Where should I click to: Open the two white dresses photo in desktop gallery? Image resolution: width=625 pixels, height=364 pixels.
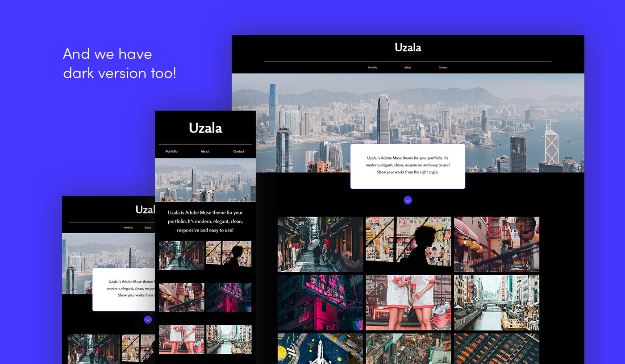(x=408, y=302)
